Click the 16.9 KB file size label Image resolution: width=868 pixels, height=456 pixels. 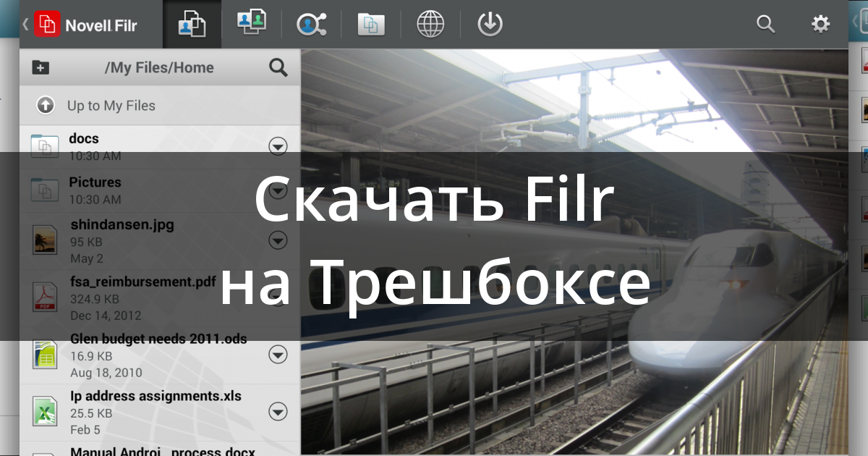tap(91, 356)
